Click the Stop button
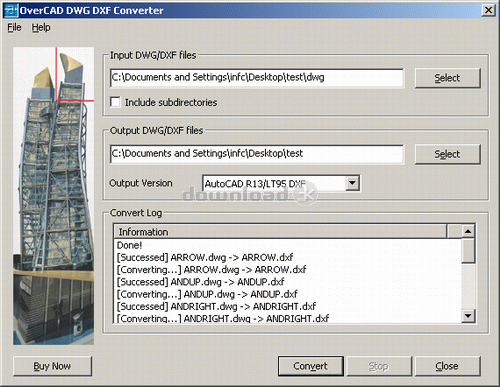Image resolution: width=500 pixels, height=387 pixels. [379, 366]
